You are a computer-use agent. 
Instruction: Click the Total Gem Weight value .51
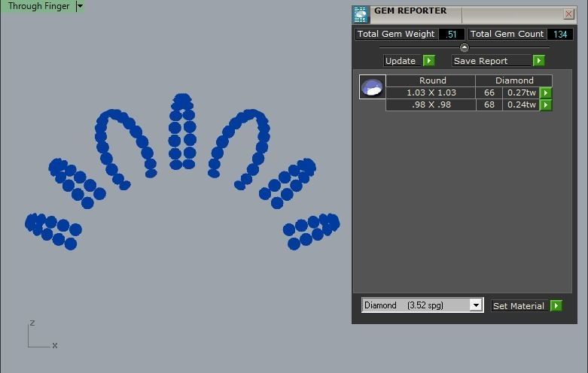point(451,34)
